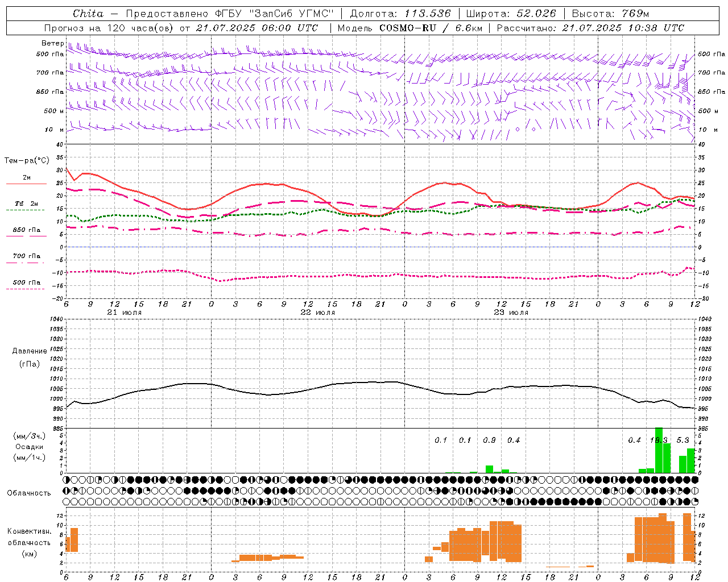Click the "Осадки" panel label
728x582 pixels.
(x=29, y=447)
